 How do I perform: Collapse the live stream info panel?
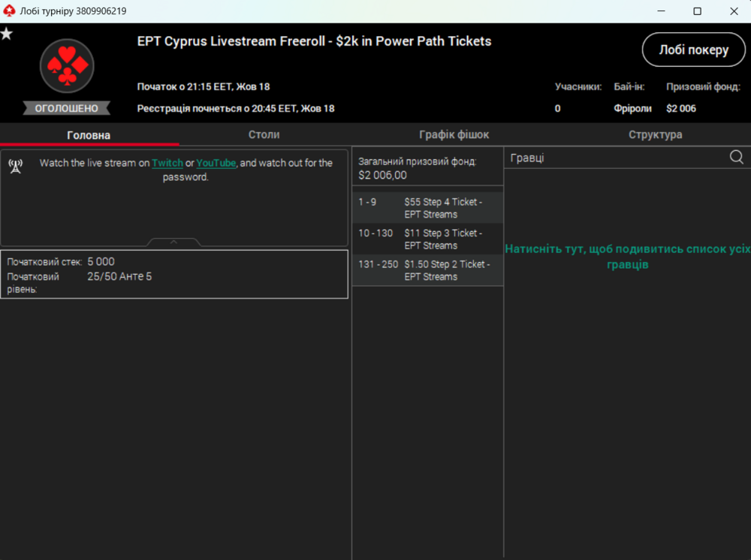pyautogui.click(x=174, y=242)
